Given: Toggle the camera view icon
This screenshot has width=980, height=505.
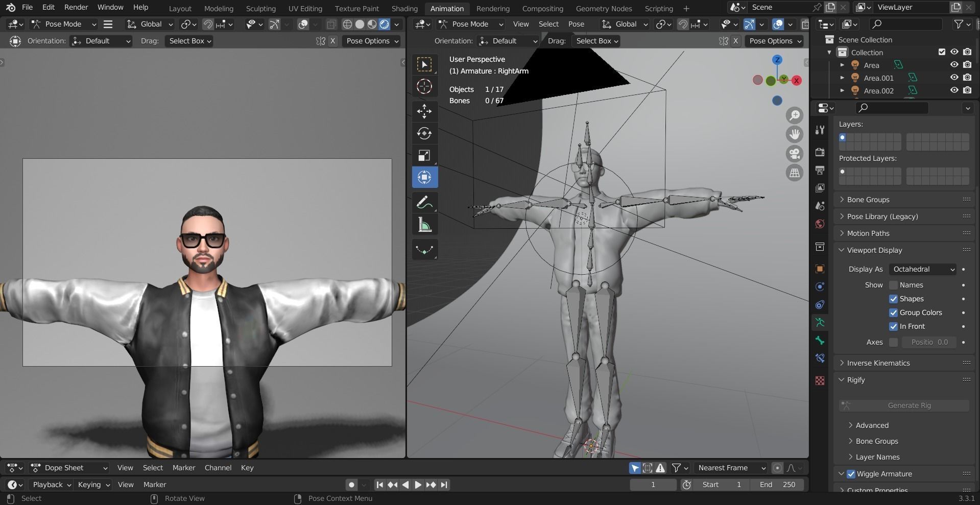Looking at the screenshot, I should (794, 154).
